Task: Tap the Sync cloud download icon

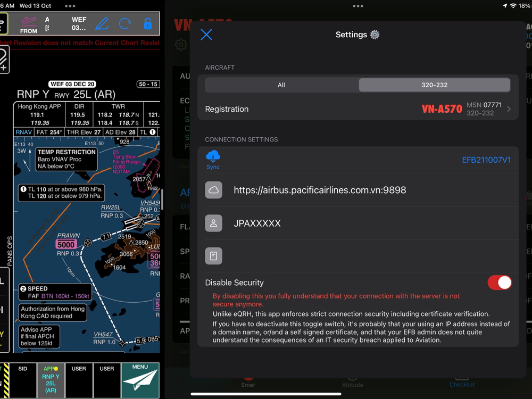Action: [x=213, y=160]
